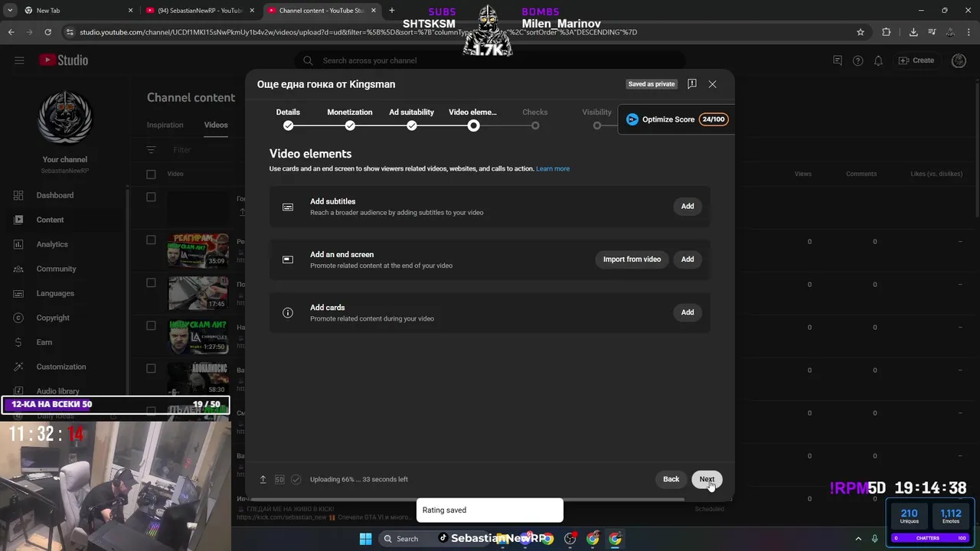Click the send feedback icon in dialog header
Viewport: 980px width, 551px height.
[x=691, y=84]
